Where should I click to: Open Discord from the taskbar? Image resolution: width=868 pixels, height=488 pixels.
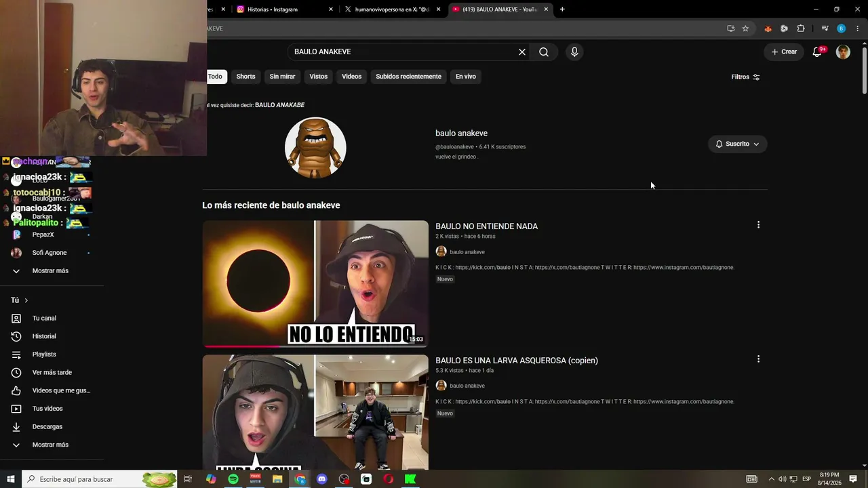[x=322, y=479]
